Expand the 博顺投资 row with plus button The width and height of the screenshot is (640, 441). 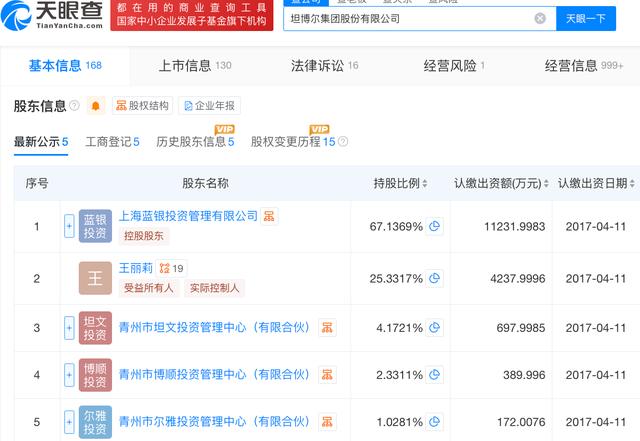point(69,374)
